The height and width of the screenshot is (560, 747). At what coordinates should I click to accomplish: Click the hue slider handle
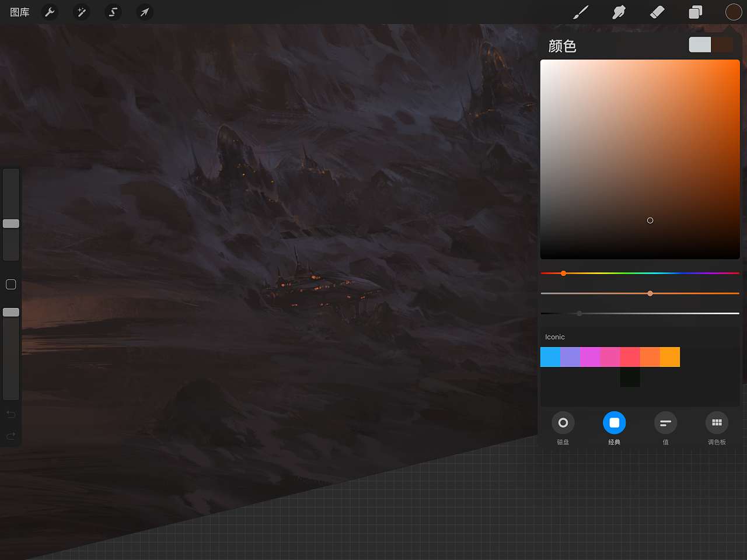[564, 273]
